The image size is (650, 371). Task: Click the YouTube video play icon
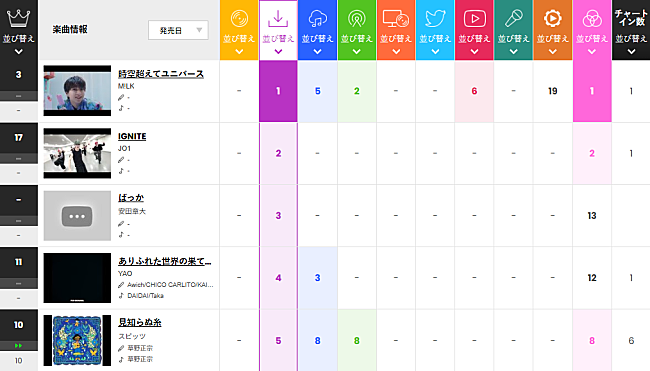click(474, 19)
